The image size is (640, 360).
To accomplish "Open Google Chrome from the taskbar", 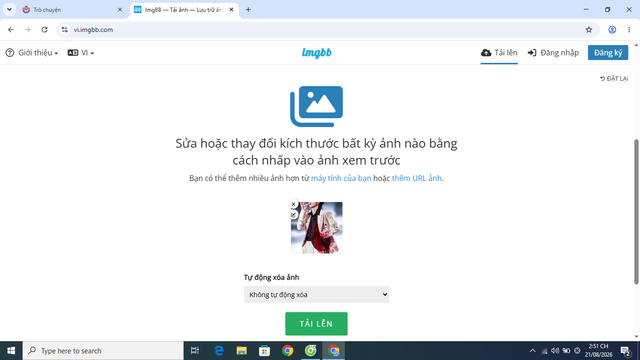I will coord(287,351).
